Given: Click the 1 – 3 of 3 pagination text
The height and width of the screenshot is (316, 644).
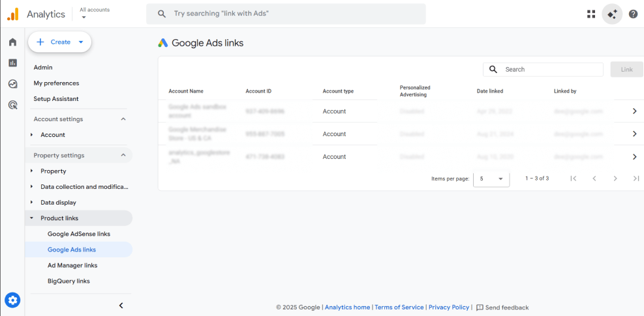Looking at the screenshot, I should coord(537,179).
